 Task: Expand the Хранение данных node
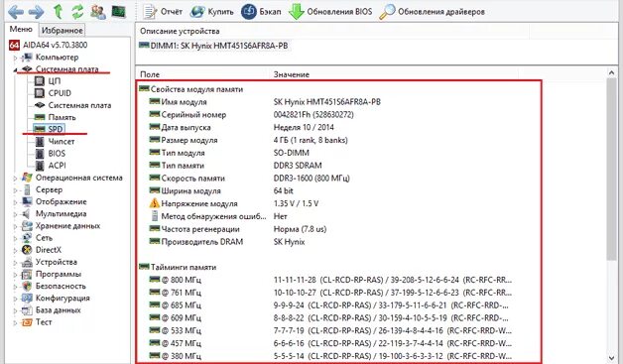click(16, 226)
